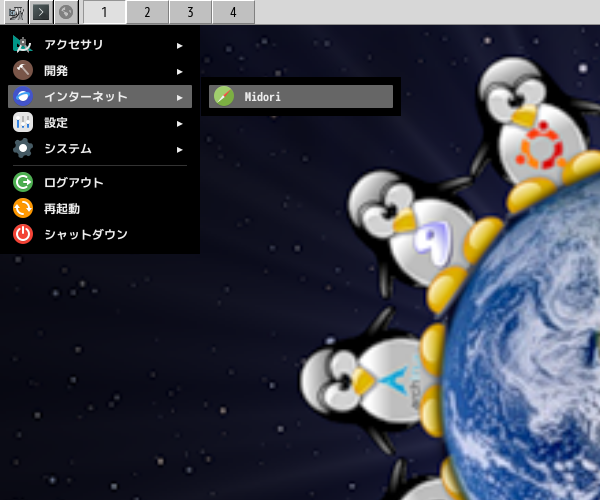
Task: Select the インターネット menu entry
Action: pos(100,97)
